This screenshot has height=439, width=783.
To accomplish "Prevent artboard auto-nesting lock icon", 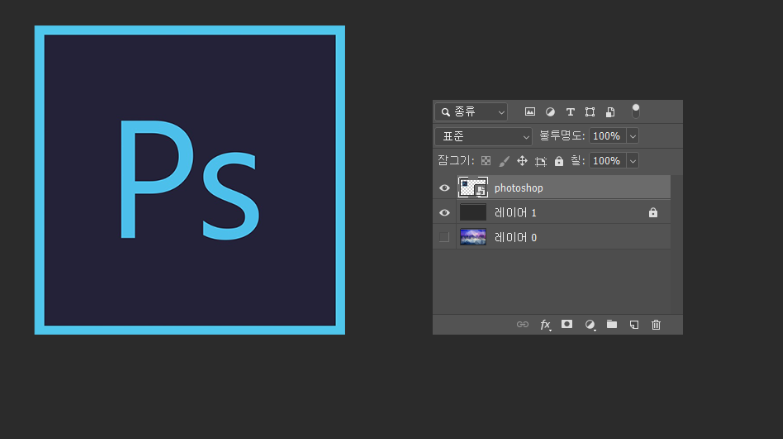I will 540,161.
